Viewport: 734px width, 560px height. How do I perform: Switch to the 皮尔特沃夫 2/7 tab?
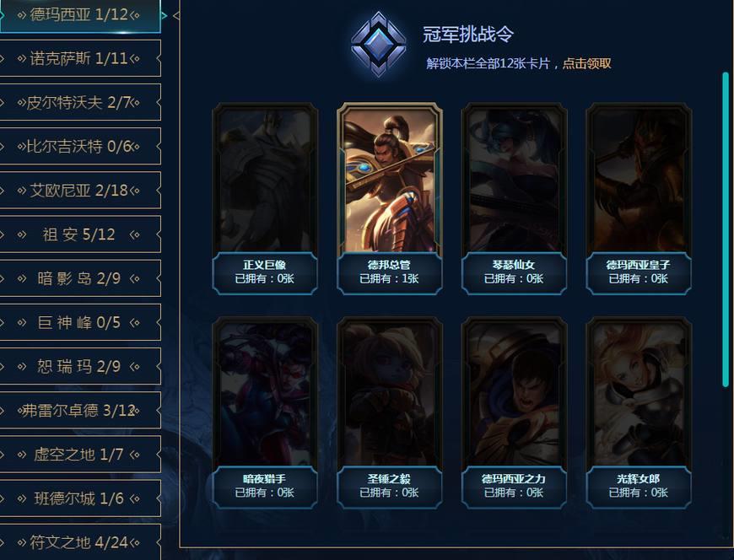[78, 102]
